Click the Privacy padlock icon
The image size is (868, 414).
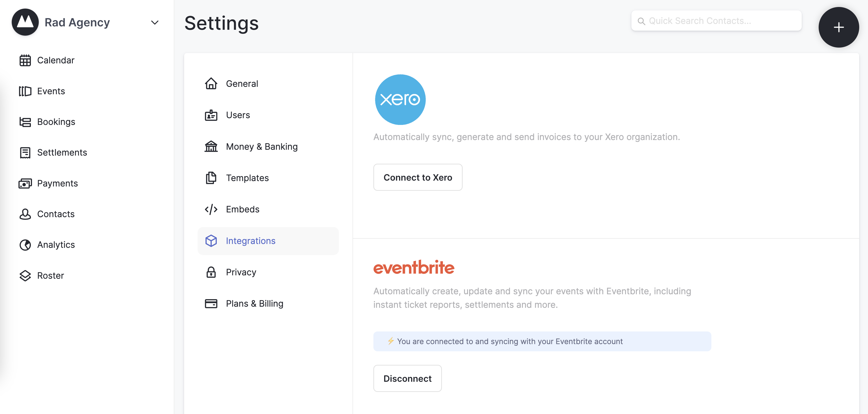211,272
